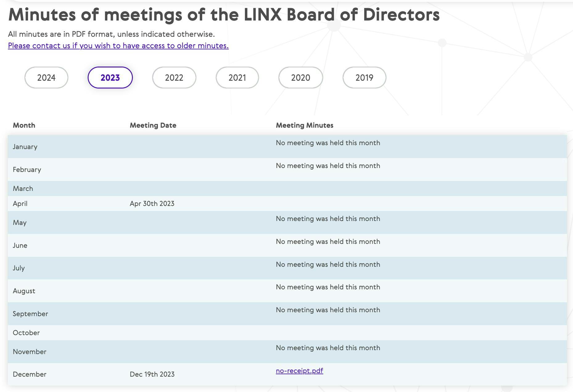The width and height of the screenshot is (573, 392).
Task: Switch to the 2022 year tab
Action: coord(174,78)
